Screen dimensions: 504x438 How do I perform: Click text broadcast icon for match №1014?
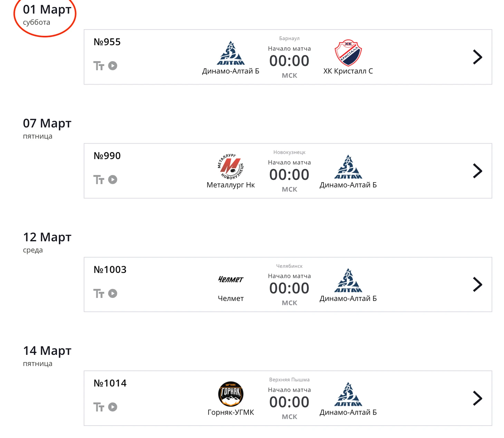99,407
